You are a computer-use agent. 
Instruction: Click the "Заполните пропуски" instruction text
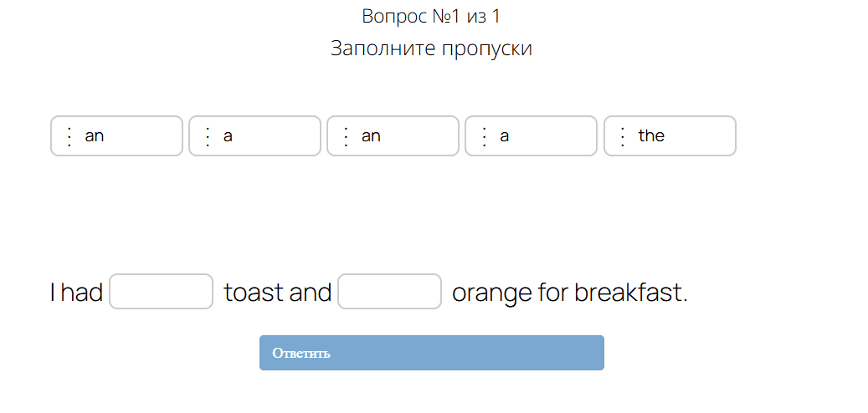[x=431, y=48]
